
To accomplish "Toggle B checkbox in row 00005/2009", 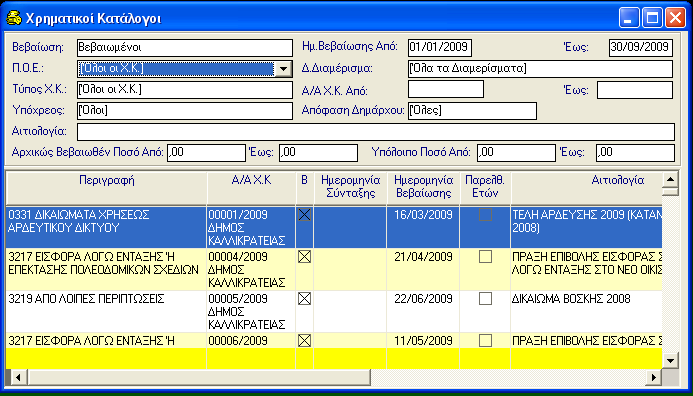I will click(305, 299).
